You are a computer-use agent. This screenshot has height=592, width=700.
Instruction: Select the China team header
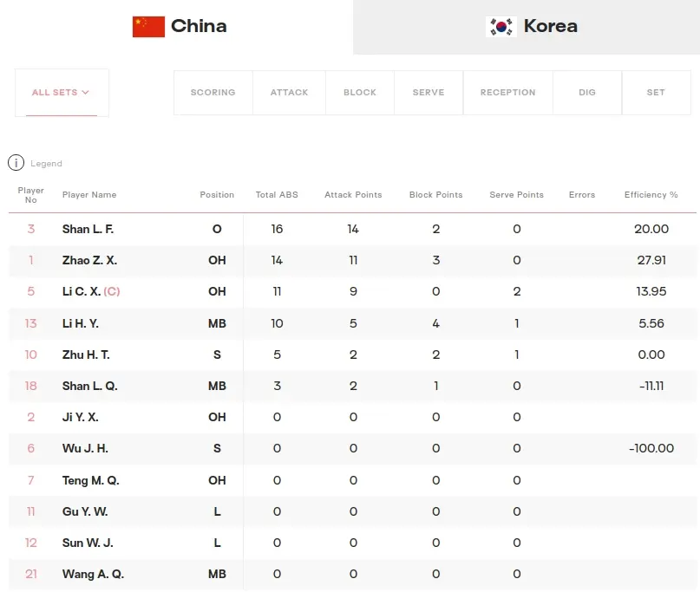(177, 27)
